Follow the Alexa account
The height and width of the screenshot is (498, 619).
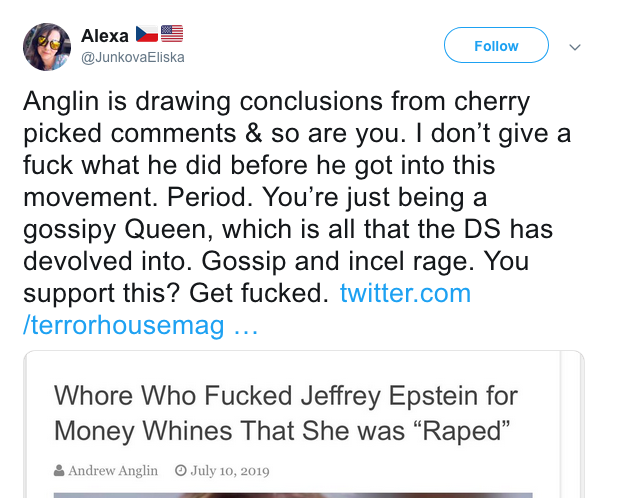coord(496,46)
